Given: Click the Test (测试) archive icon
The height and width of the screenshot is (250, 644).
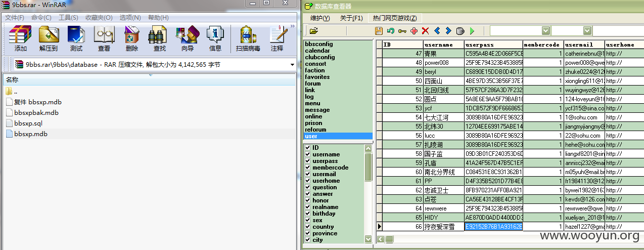Looking at the screenshot, I should tap(76, 34).
